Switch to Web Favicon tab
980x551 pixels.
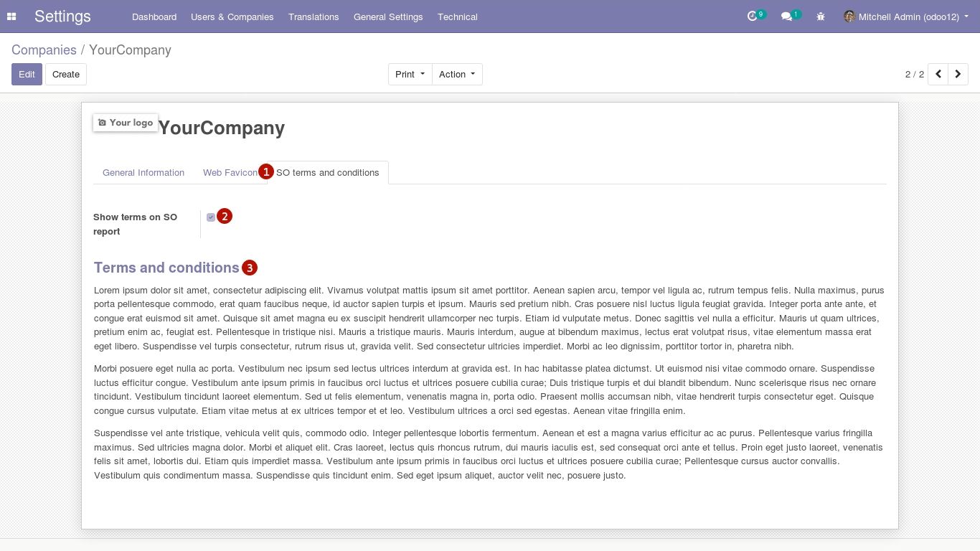tap(230, 172)
